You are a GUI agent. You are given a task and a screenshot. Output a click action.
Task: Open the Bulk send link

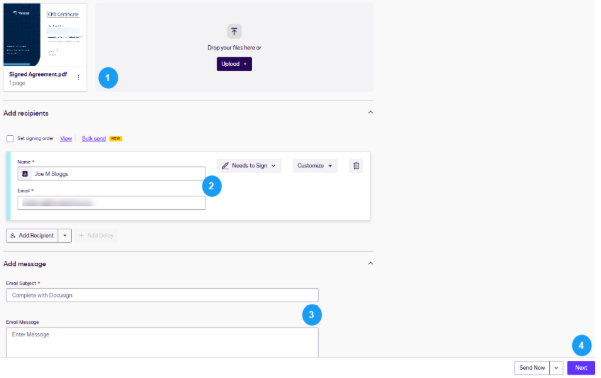[x=94, y=138]
